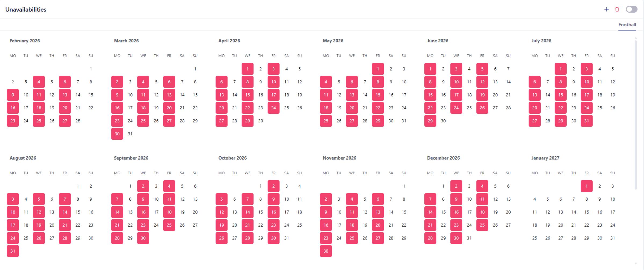This screenshot has height=270, width=644.
Task: Select May 29, 2026 in the calendar
Action: coord(378,121)
